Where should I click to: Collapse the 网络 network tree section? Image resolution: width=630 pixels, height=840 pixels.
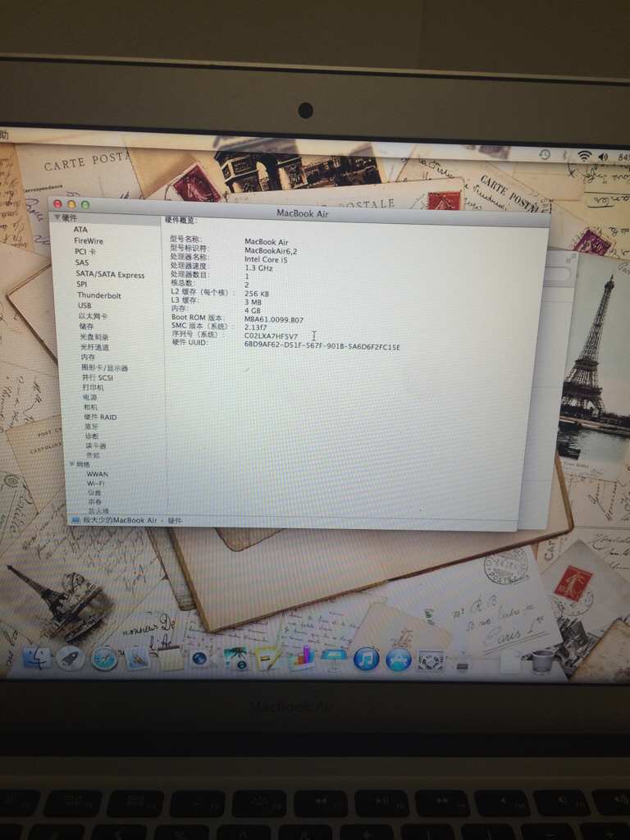coord(72,464)
